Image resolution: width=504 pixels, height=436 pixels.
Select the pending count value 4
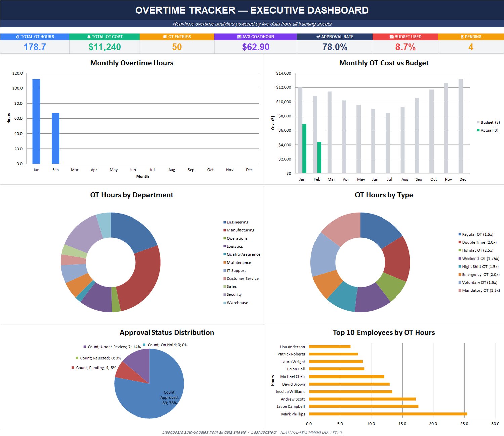(471, 47)
